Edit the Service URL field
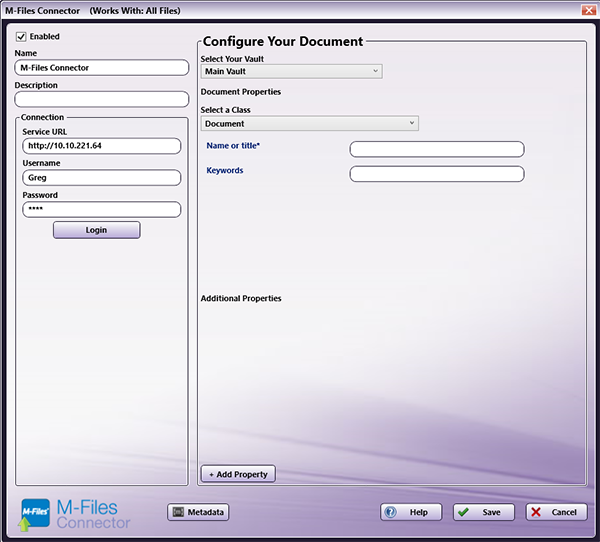Image resolution: width=600 pixels, height=542 pixels. click(x=102, y=146)
